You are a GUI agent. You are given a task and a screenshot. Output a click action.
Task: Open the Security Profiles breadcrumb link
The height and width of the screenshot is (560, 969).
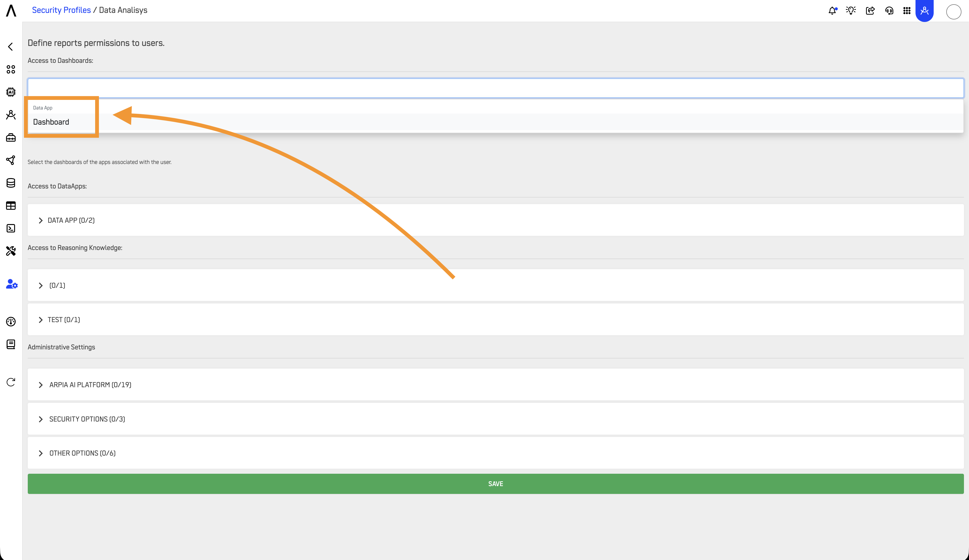click(x=61, y=10)
